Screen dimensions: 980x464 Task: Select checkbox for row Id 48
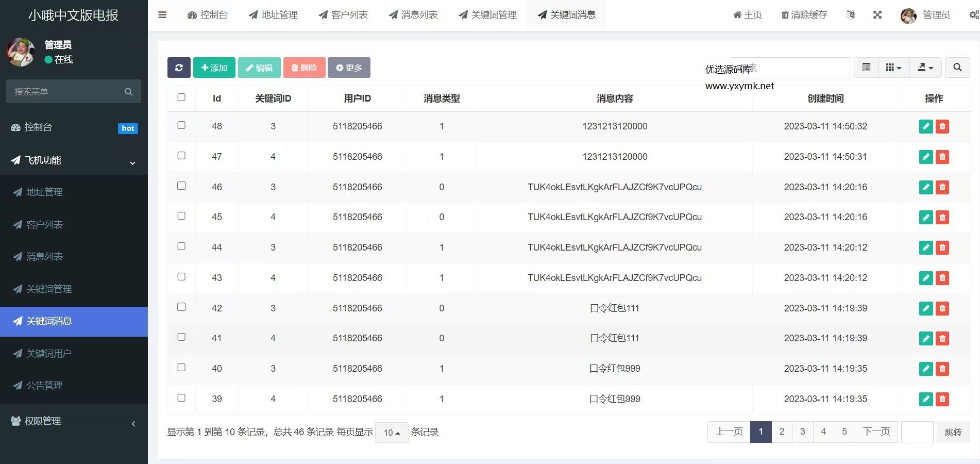click(x=181, y=125)
